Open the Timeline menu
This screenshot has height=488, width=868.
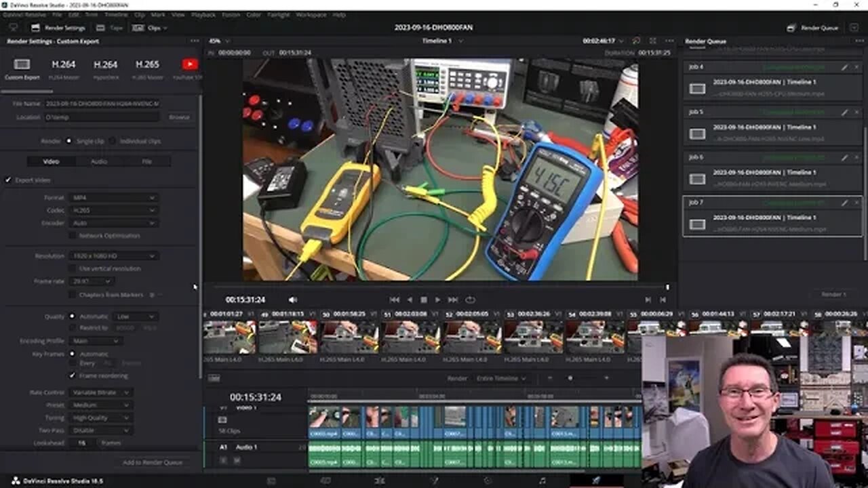point(116,14)
